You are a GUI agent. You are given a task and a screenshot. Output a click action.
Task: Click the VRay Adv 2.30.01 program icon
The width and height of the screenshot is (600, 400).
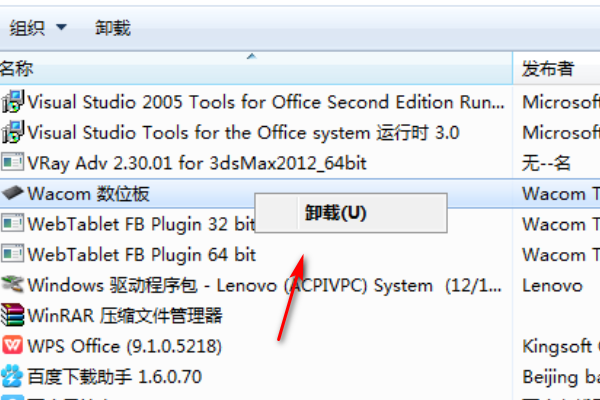click(x=13, y=162)
